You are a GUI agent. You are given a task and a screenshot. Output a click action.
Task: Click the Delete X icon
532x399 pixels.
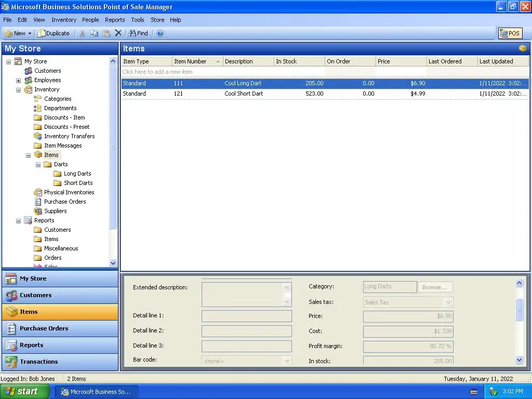pyautogui.click(x=118, y=33)
